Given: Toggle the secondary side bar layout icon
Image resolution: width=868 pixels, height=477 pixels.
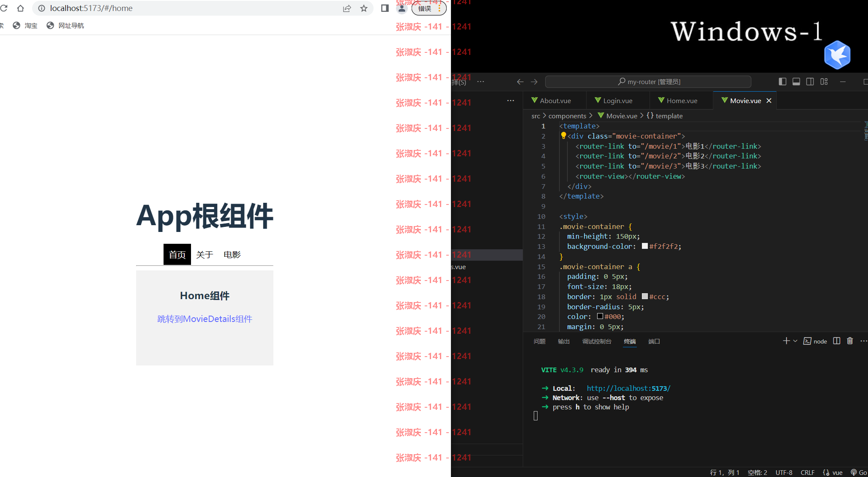Looking at the screenshot, I should point(810,82).
